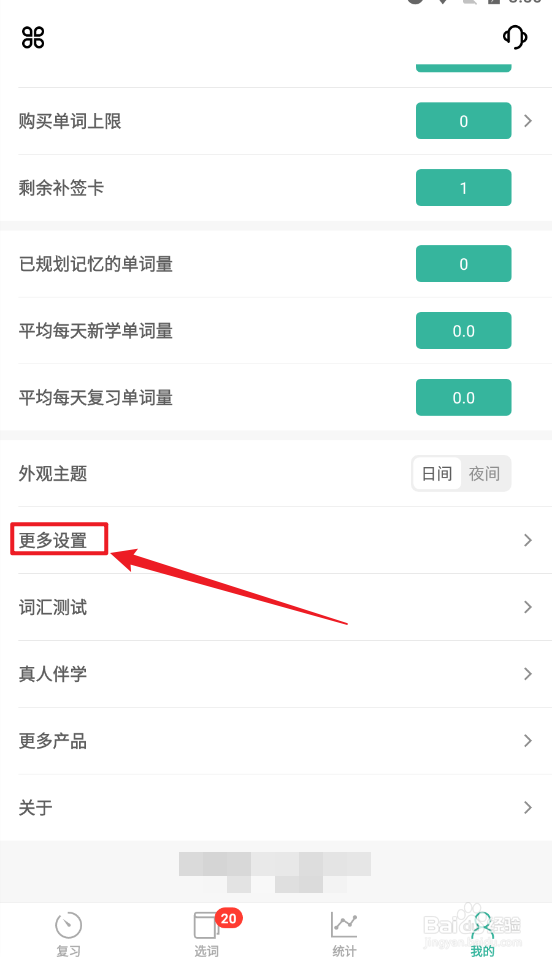Open the 更多产品 menu entry
This screenshot has width=552, height=962.
(276, 741)
